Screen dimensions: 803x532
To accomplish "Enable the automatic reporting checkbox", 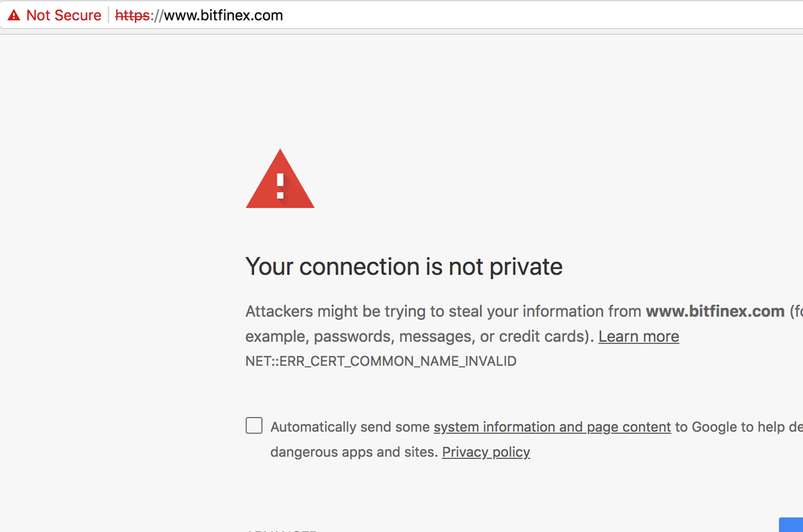I will click(x=254, y=426).
